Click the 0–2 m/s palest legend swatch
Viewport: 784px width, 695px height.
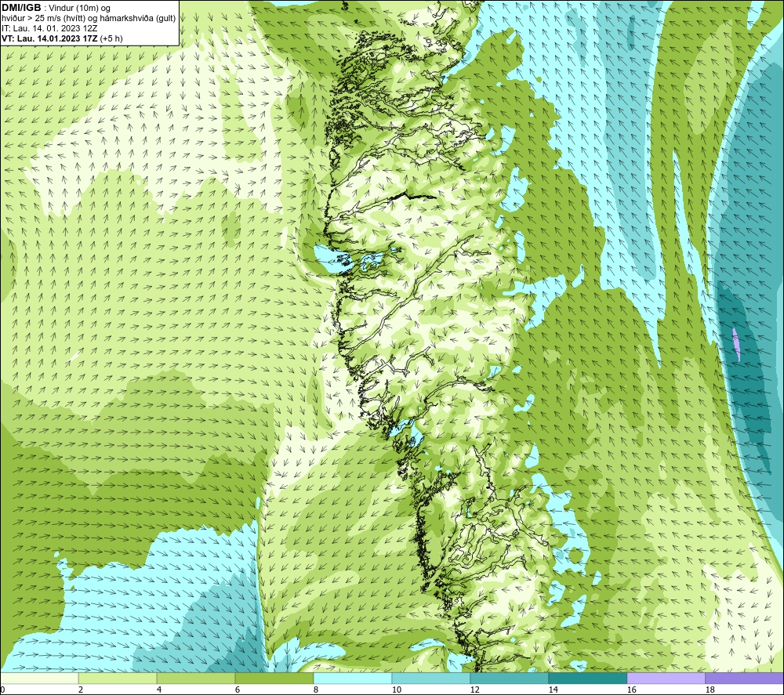39,678
